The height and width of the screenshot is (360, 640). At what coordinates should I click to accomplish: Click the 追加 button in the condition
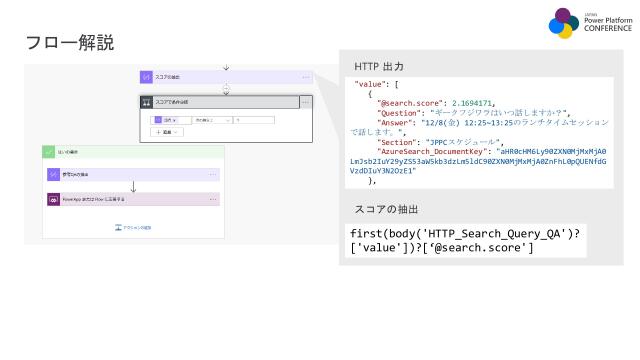click(x=167, y=132)
